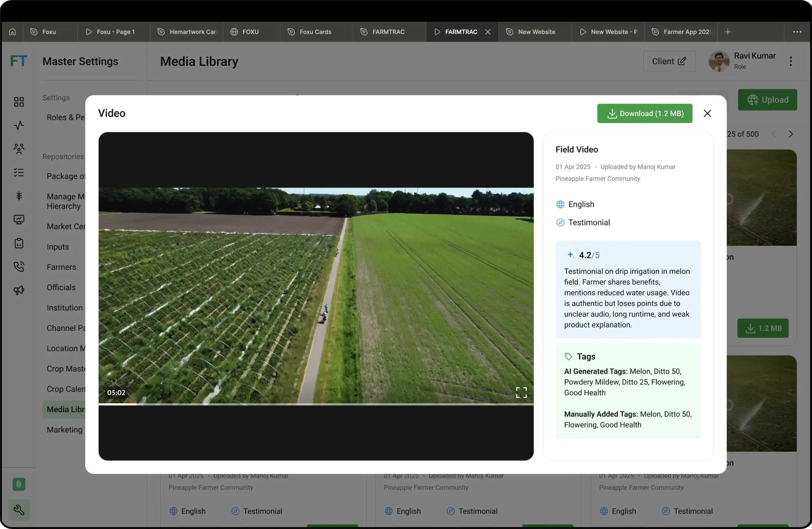Viewport: 812px width, 529px height.
Task: Close the active FARMTRAC tab
Action: click(x=488, y=32)
